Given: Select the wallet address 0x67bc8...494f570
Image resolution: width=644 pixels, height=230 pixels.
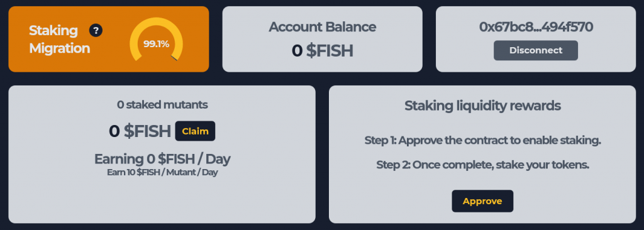Looking at the screenshot, I should click(536, 27).
